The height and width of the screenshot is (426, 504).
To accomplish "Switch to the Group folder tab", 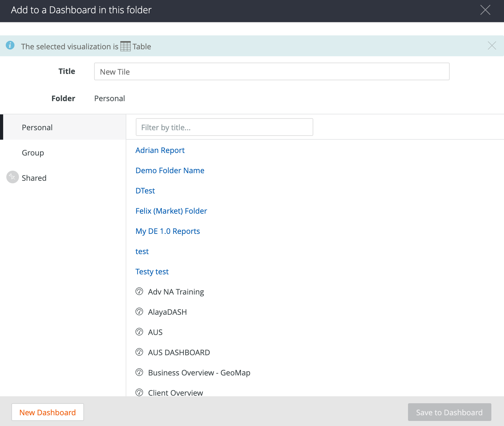I will pos(33,153).
